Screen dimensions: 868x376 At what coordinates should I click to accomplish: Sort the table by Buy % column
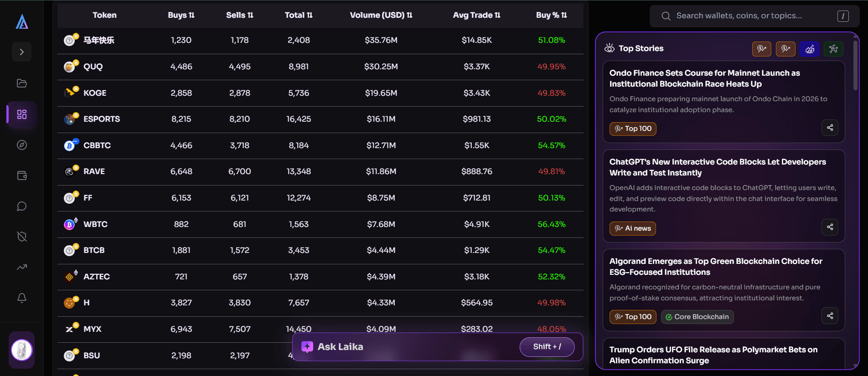[552, 15]
